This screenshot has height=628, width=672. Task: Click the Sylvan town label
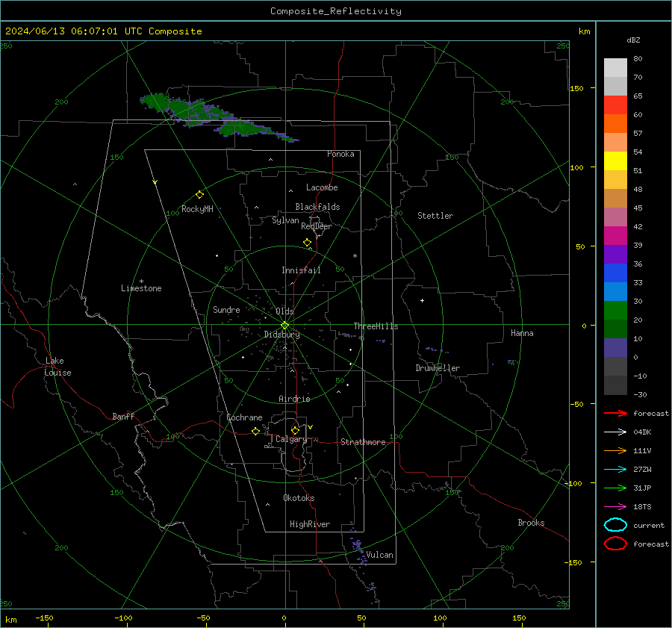tap(285, 220)
